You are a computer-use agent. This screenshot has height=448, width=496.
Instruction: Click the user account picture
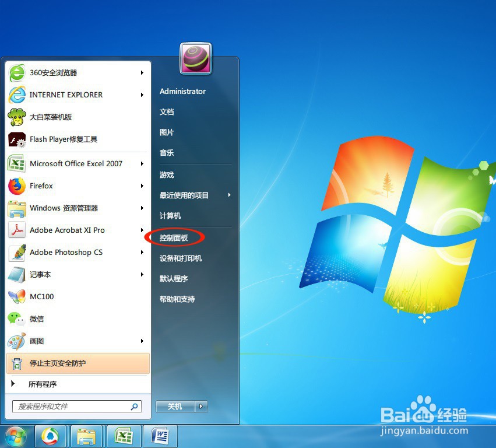tap(195, 58)
